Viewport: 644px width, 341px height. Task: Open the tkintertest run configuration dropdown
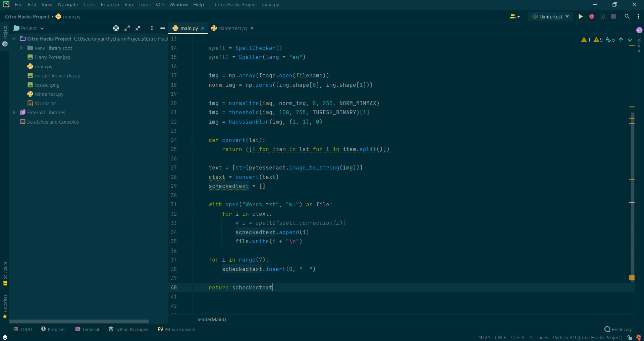point(550,16)
